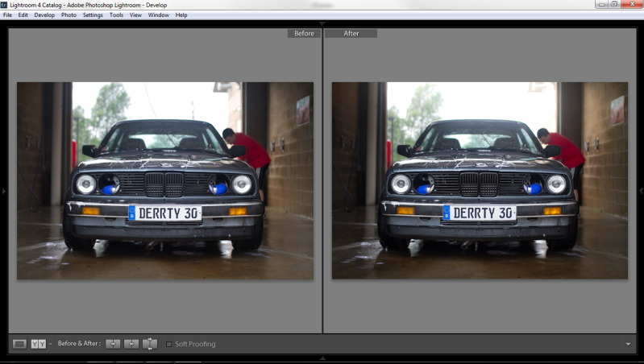Close the Lightroom window
Viewport: 644px width, 364px height.
point(632,5)
